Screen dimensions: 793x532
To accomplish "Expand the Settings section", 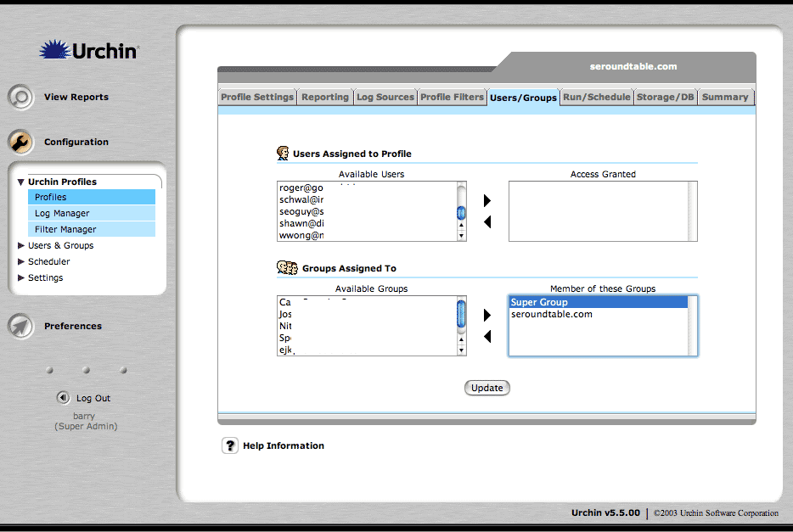I will coord(20,277).
